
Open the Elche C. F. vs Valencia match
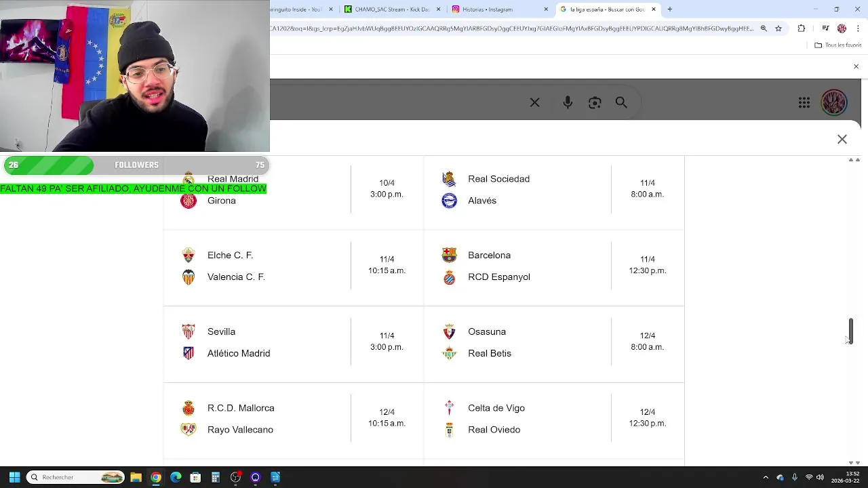(x=294, y=266)
